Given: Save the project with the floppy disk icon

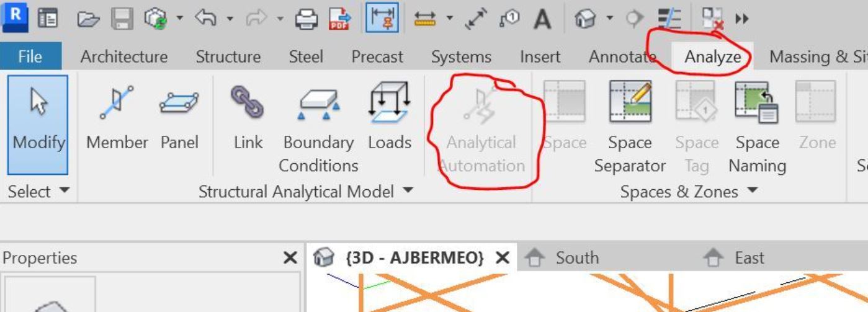Looking at the screenshot, I should pos(122,19).
